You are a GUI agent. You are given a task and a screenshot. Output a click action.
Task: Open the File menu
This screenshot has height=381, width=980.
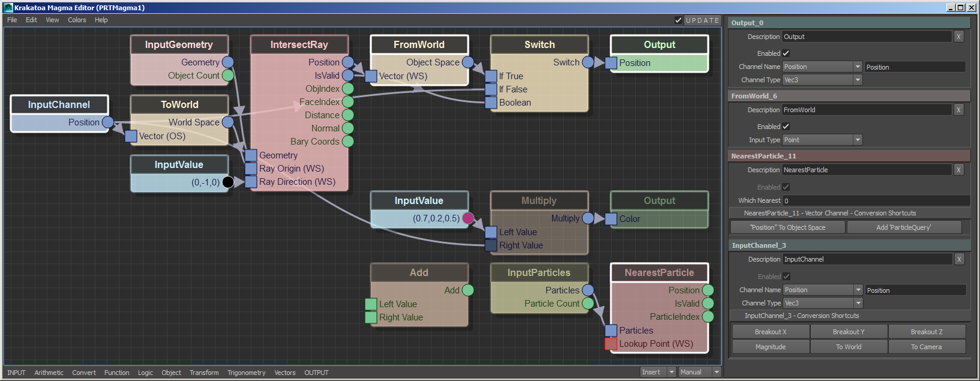tap(12, 20)
